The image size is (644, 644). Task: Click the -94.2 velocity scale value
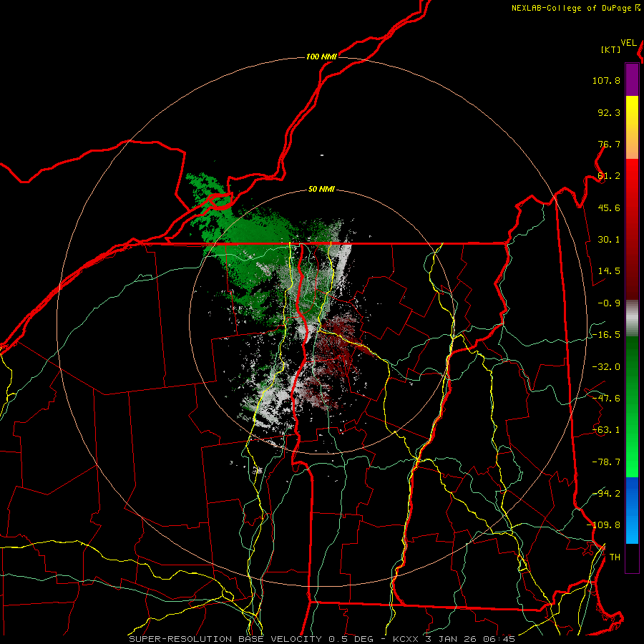click(606, 494)
